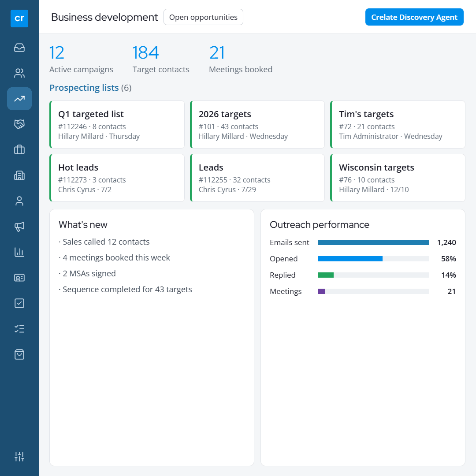
Task: Click the Meetings progress bar
Action: [373, 291]
